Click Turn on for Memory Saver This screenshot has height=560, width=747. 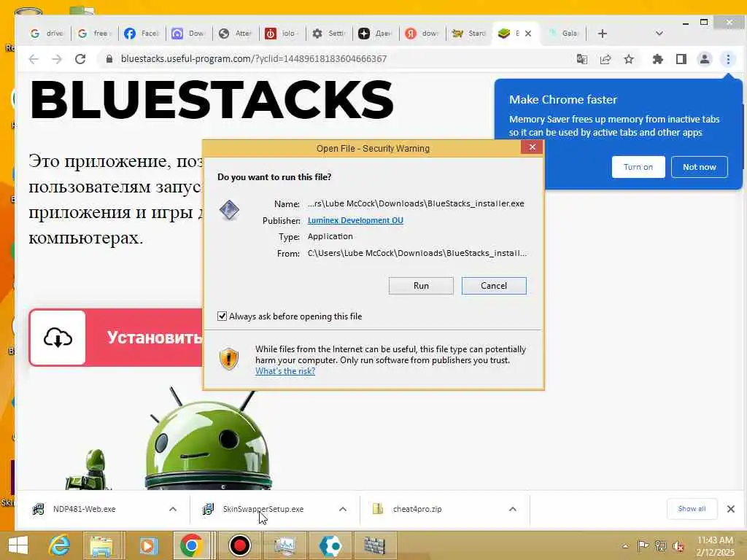click(638, 167)
